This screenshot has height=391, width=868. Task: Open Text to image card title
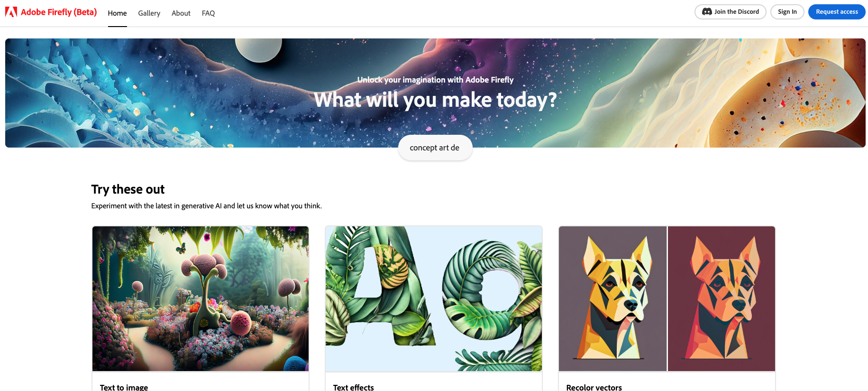pyautogui.click(x=124, y=387)
